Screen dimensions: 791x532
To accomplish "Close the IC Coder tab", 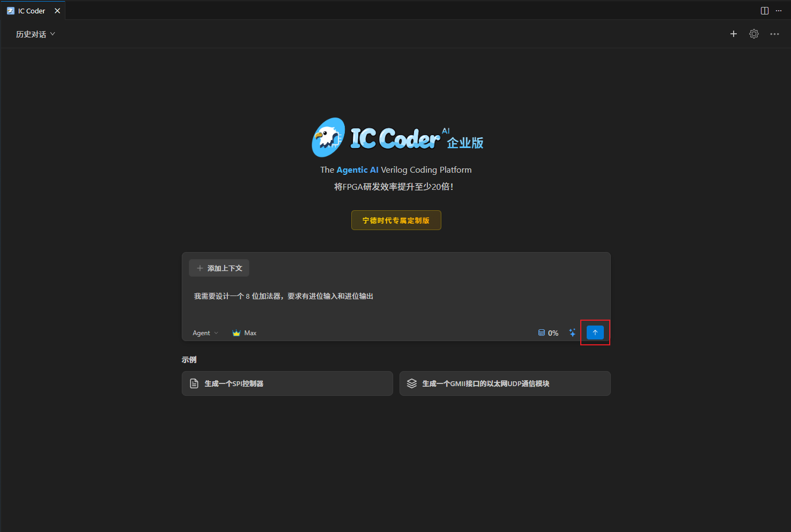I will point(57,11).
